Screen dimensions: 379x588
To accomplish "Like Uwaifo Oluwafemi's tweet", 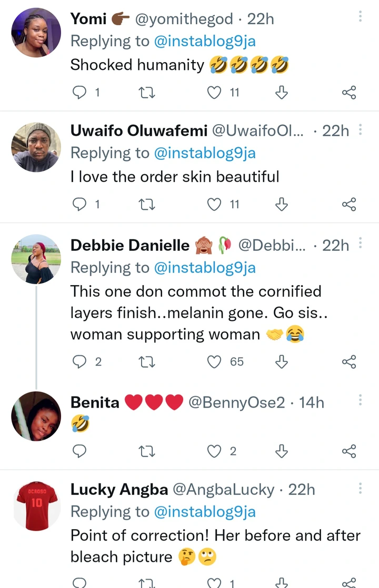I will (214, 204).
